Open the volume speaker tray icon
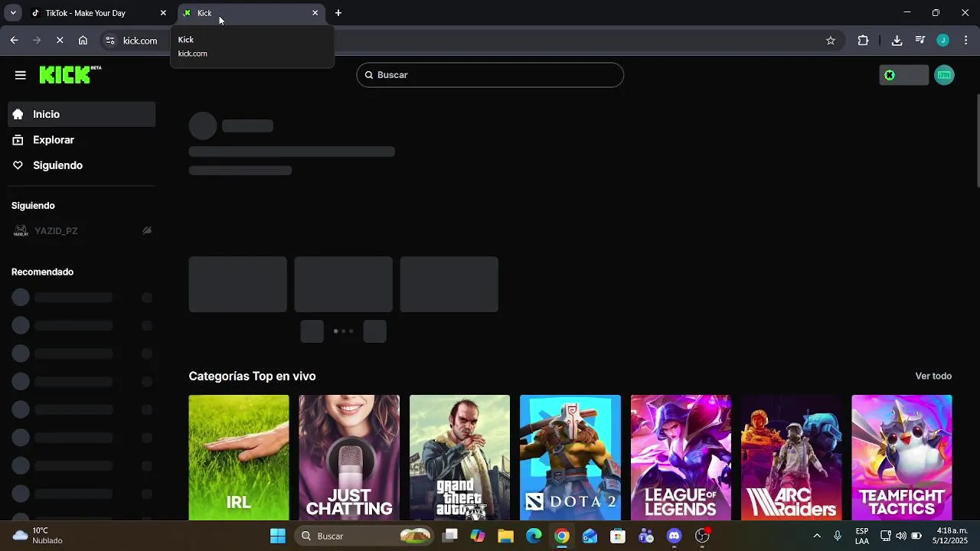 [x=901, y=536]
